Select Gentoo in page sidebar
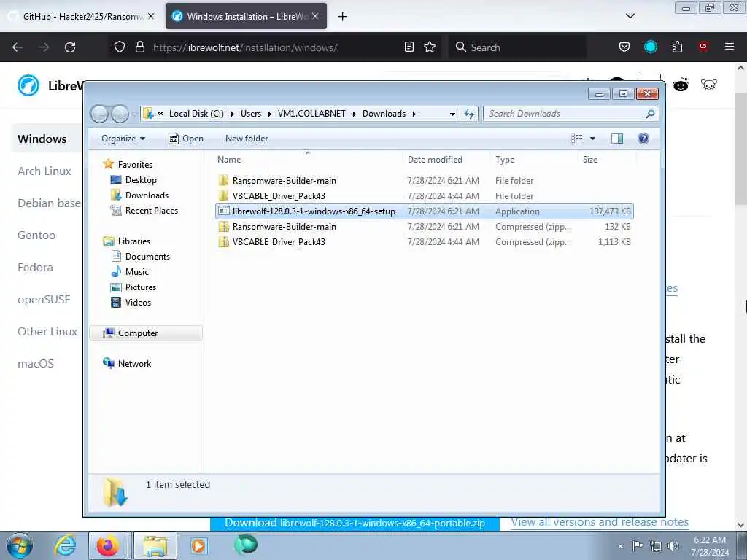This screenshot has width=747, height=560. (36, 236)
